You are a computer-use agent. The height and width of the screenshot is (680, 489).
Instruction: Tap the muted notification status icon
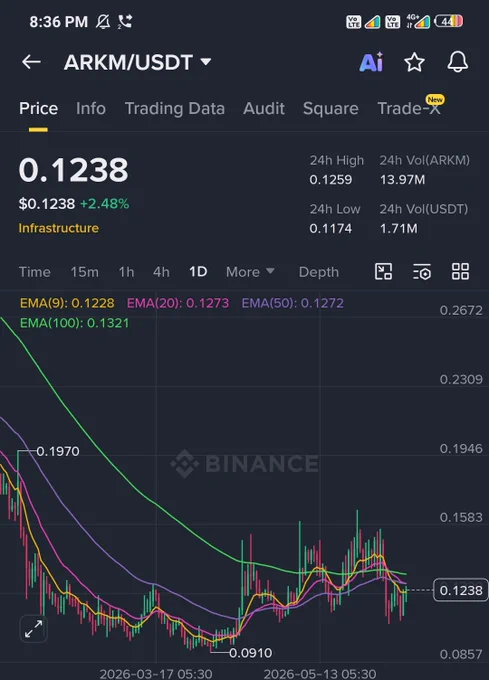pos(103,21)
